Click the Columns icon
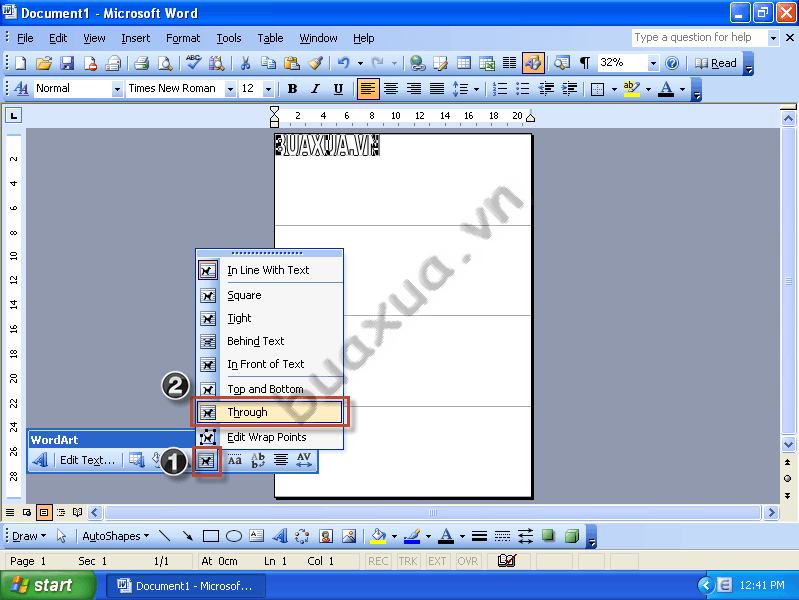 click(510, 63)
